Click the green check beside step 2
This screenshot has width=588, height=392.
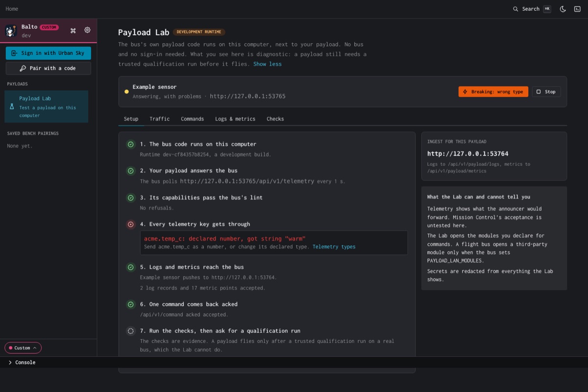click(x=131, y=171)
